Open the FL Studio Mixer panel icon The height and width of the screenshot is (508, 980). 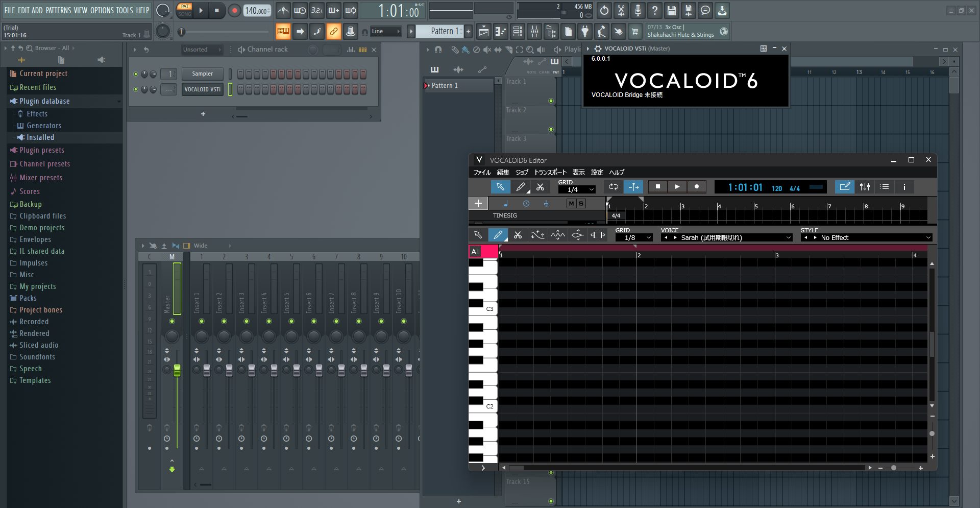pos(534,31)
